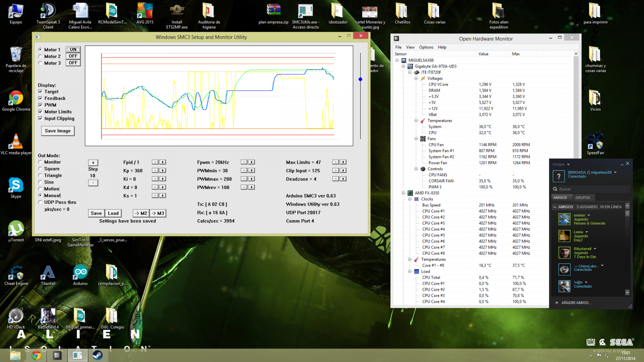Open the SpeedFan desktop shortcut

click(595, 142)
